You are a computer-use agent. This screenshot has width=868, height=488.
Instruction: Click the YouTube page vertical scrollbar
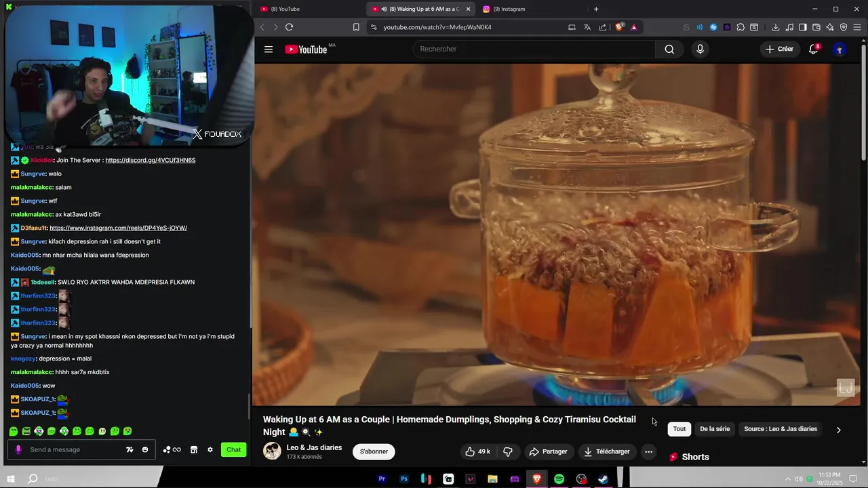863,102
